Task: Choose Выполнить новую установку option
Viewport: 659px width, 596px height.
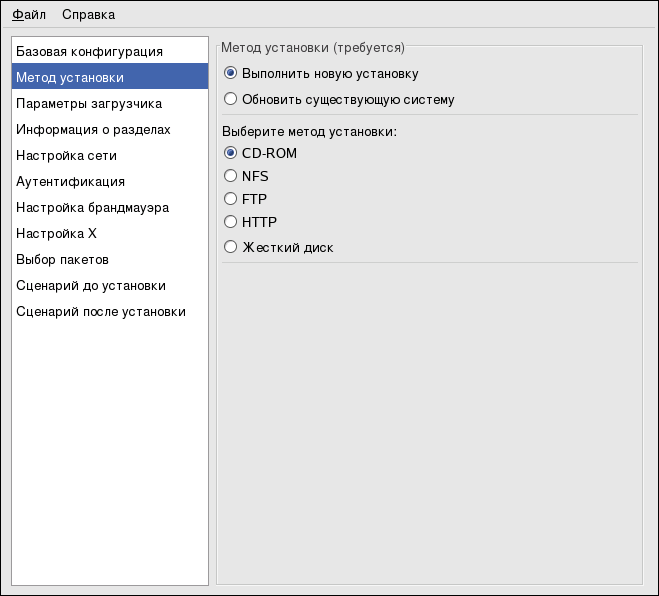Action: [x=231, y=73]
